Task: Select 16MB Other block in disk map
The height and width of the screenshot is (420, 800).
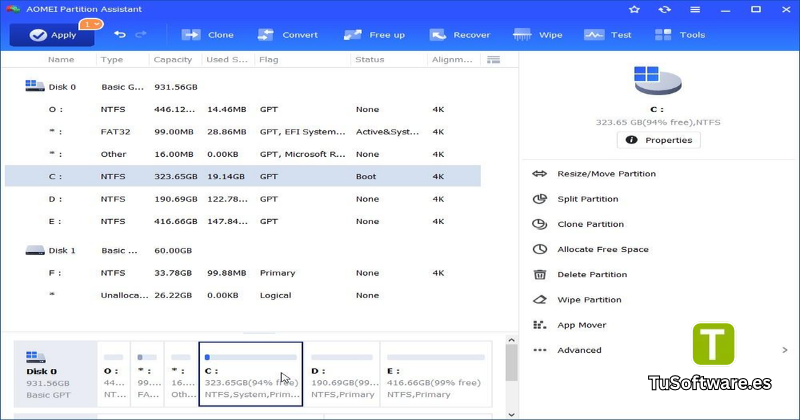Action: [181, 375]
